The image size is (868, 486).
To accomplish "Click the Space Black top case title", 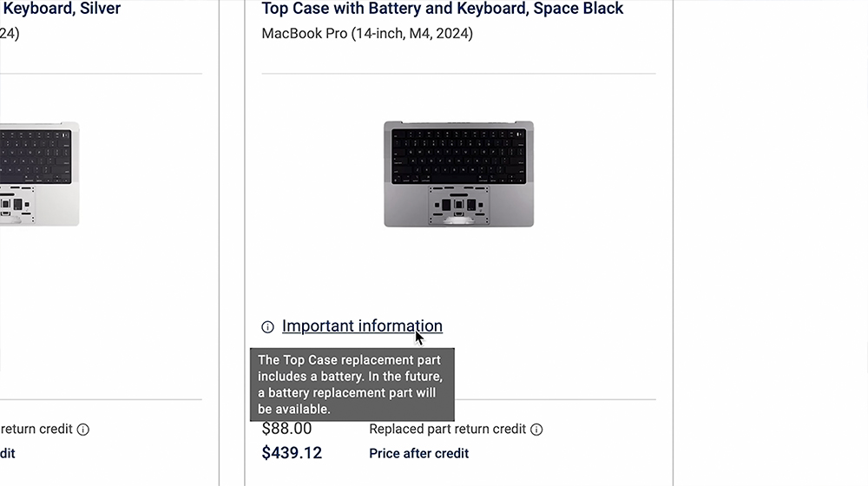I will click(x=442, y=9).
